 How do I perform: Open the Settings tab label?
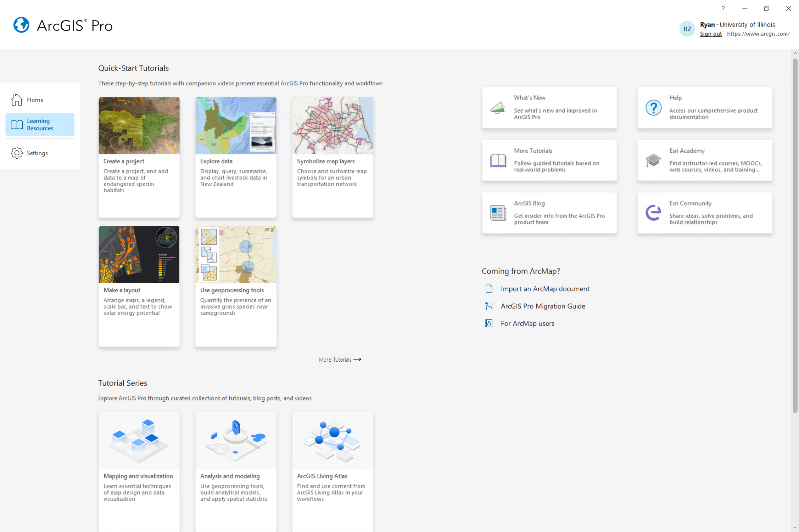(x=37, y=153)
